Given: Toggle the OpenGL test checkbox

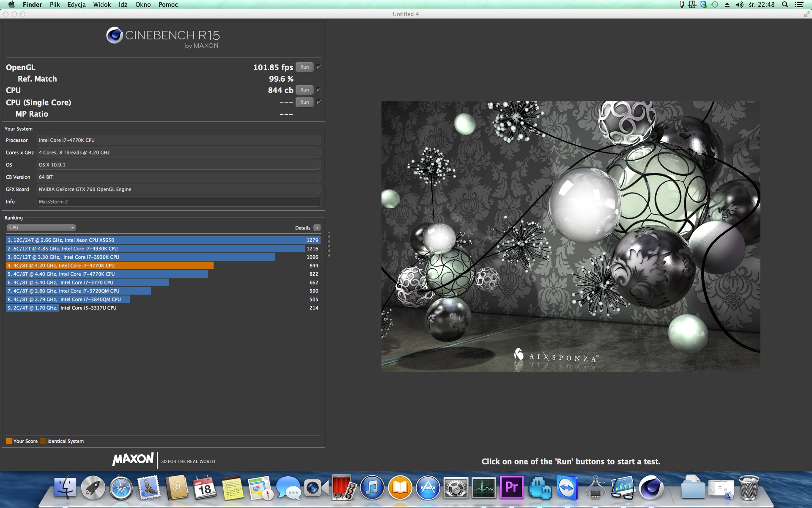Looking at the screenshot, I should [318, 67].
